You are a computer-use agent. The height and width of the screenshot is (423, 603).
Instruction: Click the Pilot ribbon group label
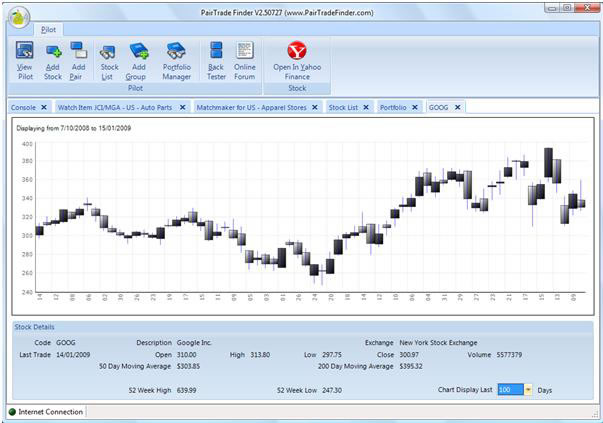pyautogui.click(x=135, y=88)
